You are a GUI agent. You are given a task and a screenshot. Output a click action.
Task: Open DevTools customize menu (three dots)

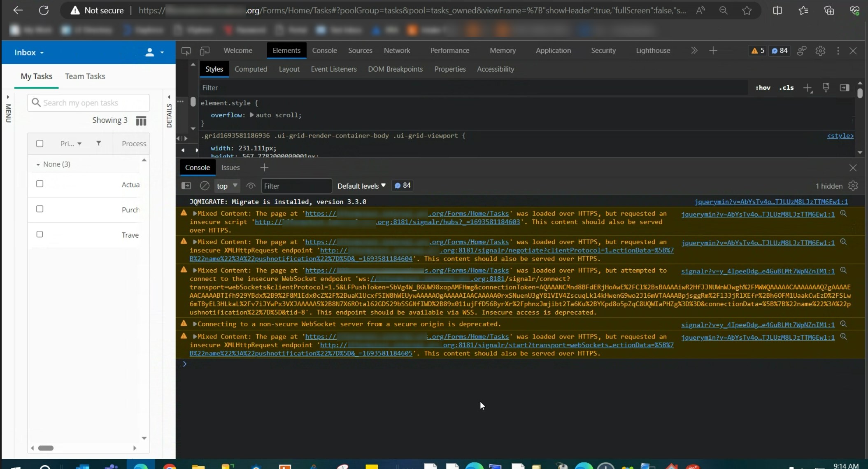pos(838,50)
